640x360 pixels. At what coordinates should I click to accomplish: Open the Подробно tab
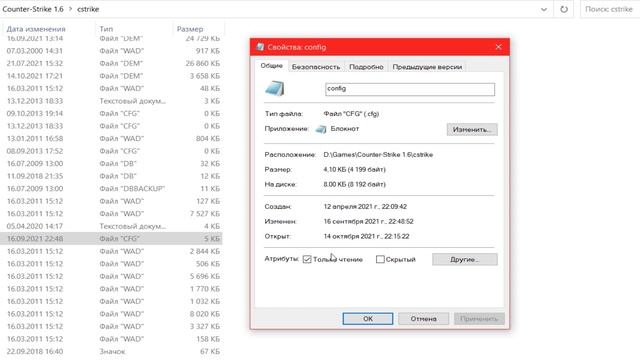tap(366, 67)
